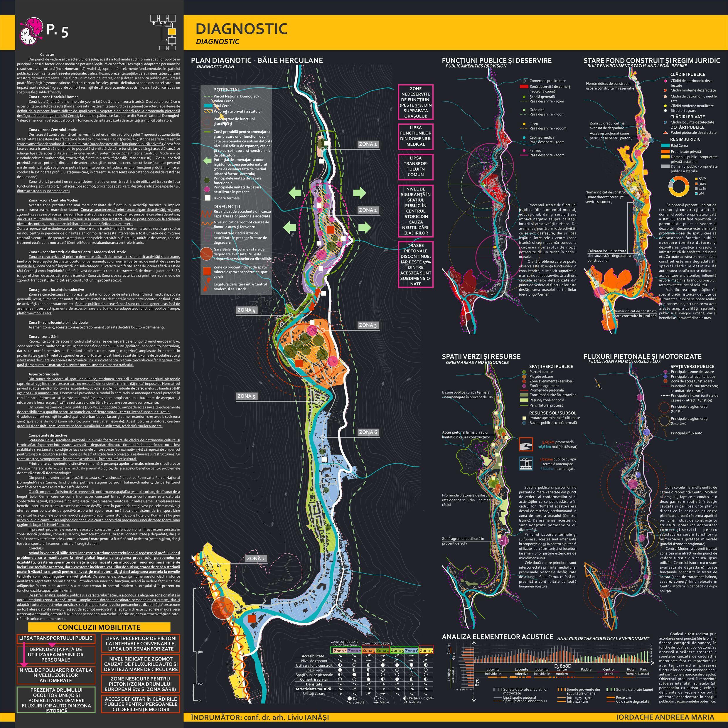728x728 pixels.
Task: Click the ANALIZA ELEMENTELOR ACUSTICE heading
Action: 497,636
